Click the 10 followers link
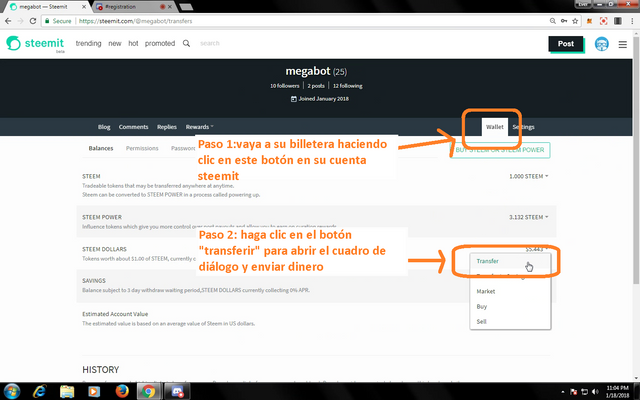Image resolution: width=640 pixels, height=400 pixels. (284, 86)
